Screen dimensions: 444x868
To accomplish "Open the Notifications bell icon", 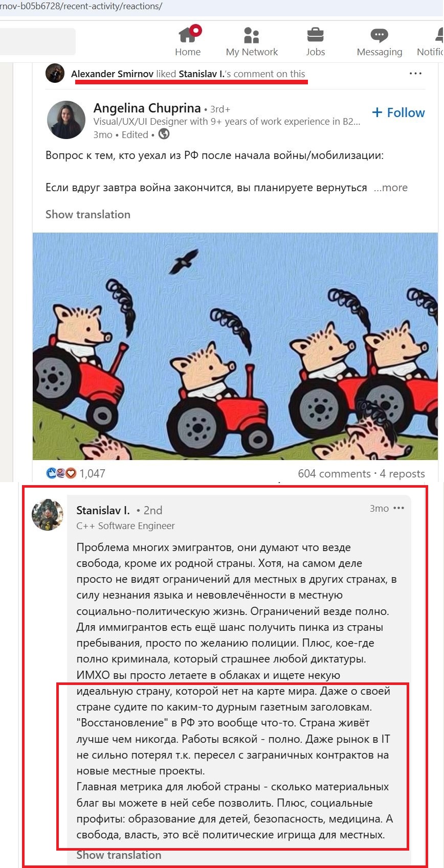I will coord(439,35).
